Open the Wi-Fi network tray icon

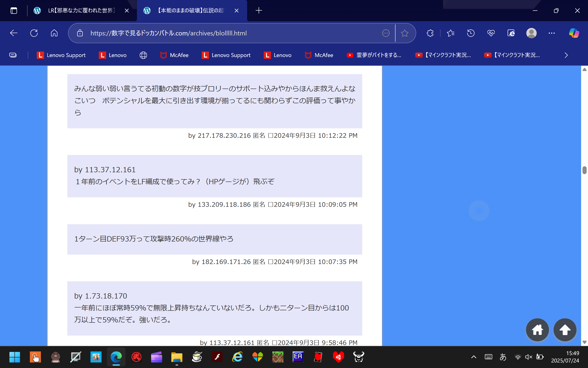(518, 357)
